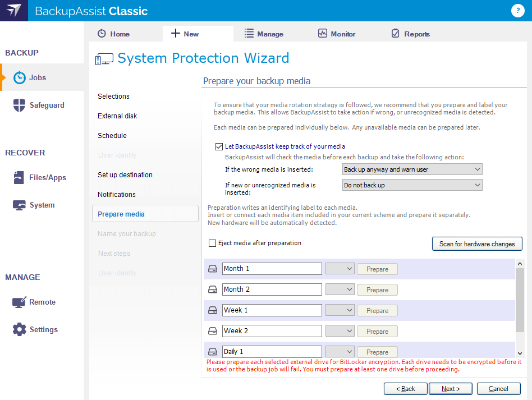Click the Manage list icon
Image resolution: width=532 pixels, height=400 pixels.
pos(249,33)
